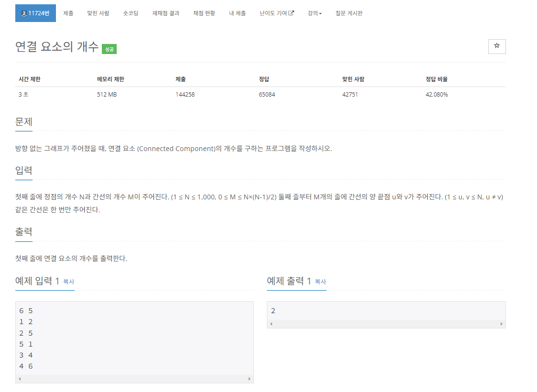Viewport: 537px width, 392px height.
Task: Click the 3 초 time limit value
Action: [x=23, y=95]
